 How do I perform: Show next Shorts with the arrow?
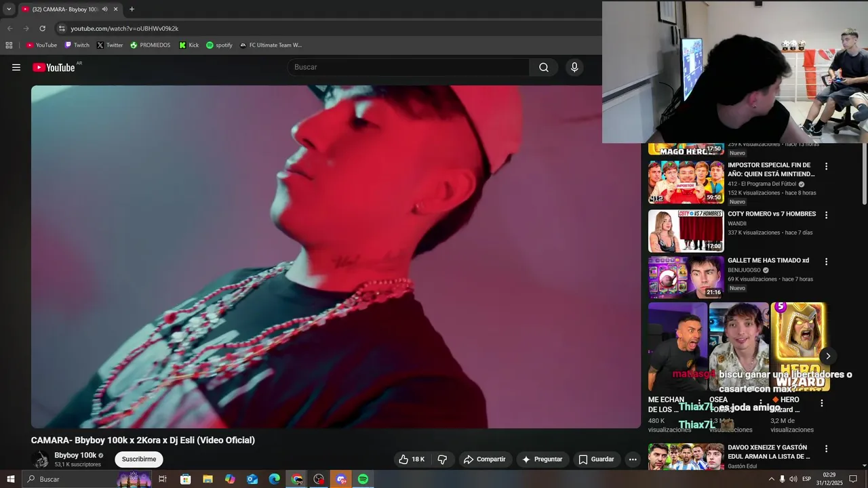click(x=827, y=356)
